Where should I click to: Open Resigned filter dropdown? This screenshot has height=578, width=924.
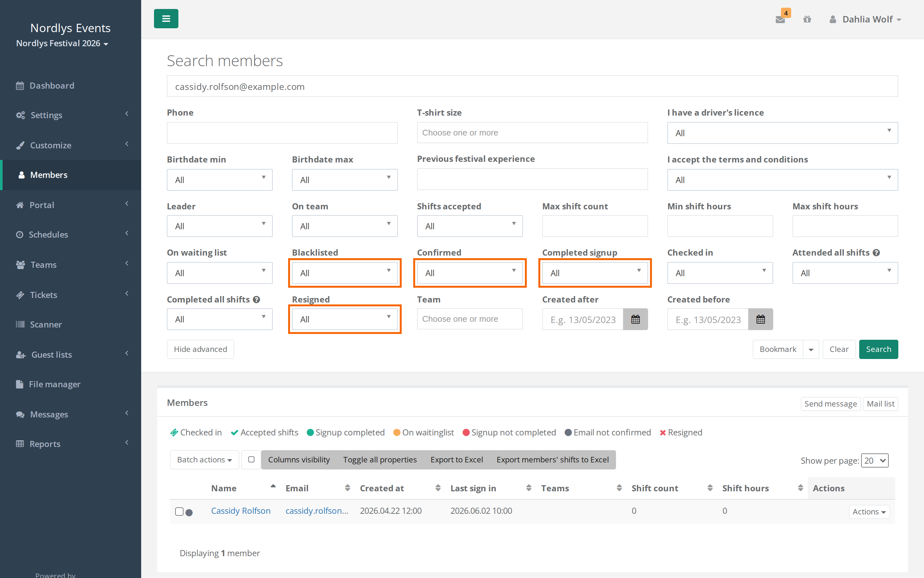(344, 319)
